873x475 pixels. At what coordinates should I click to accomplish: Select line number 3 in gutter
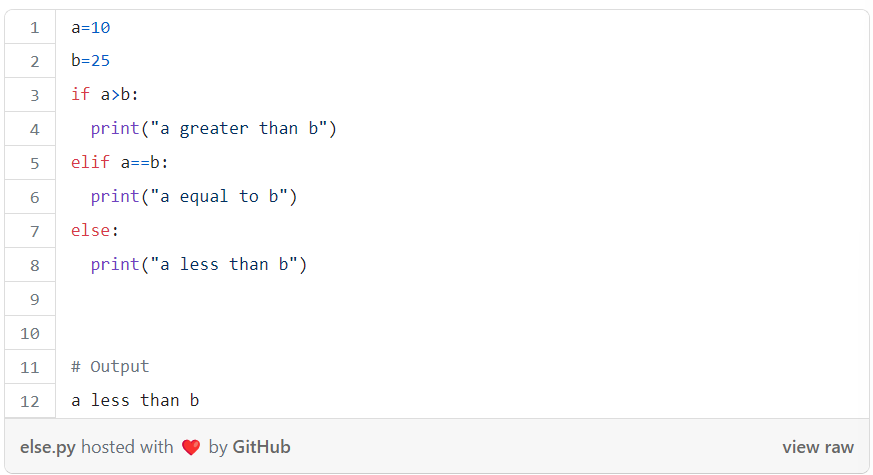pyautogui.click(x=35, y=95)
